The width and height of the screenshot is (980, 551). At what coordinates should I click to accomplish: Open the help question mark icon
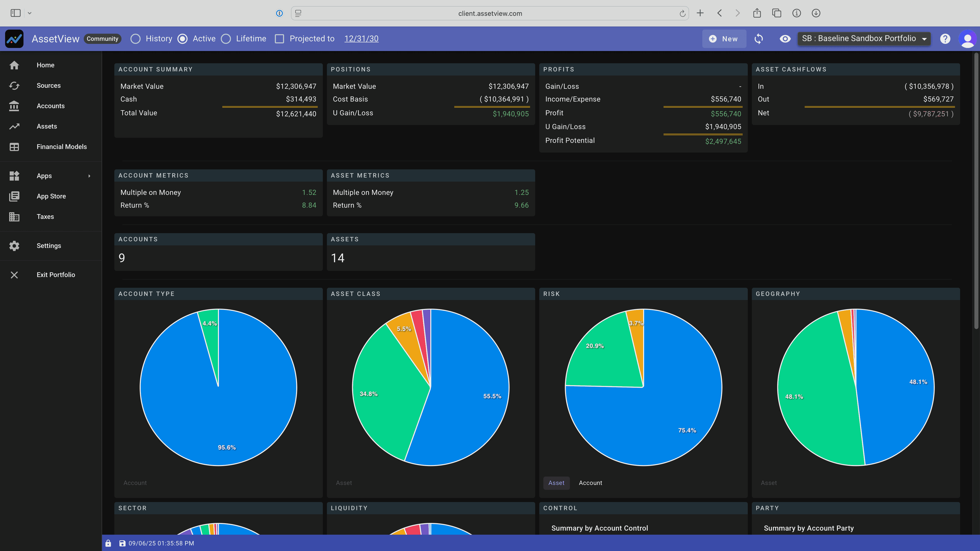click(x=945, y=39)
